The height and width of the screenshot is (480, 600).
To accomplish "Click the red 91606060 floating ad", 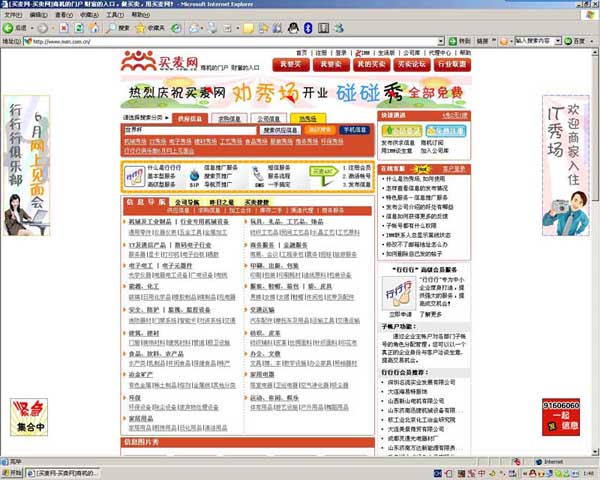I will click(x=561, y=417).
